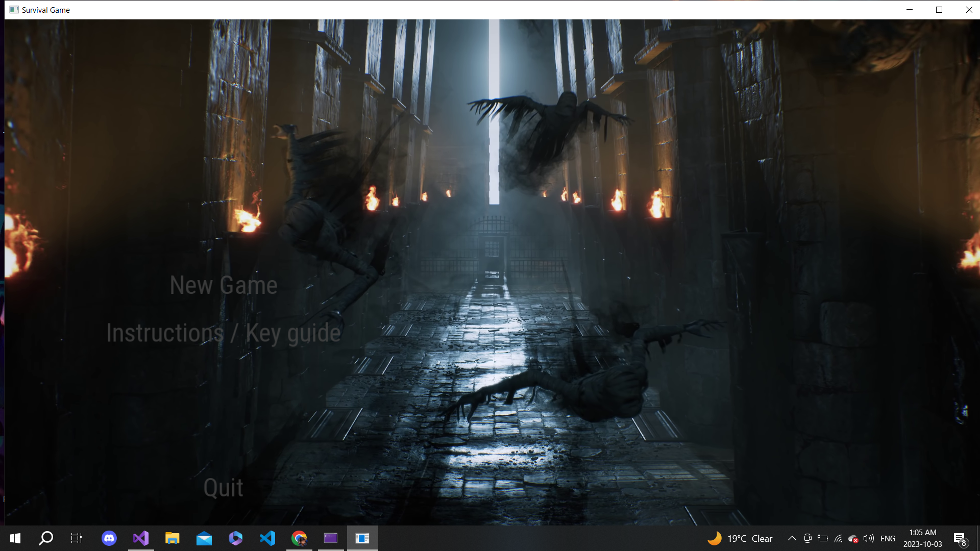Open the volume control
Viewport: 980px width, 551px height.
tap(868, 538)
